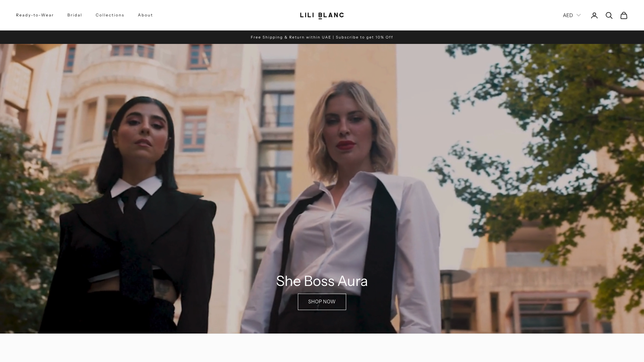
Task: Open the Bridal menu item
Action: (x=74, y=15)
